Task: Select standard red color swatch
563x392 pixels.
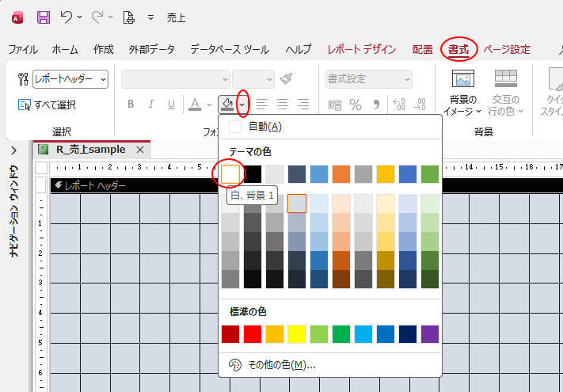Action: pos(253,334)
